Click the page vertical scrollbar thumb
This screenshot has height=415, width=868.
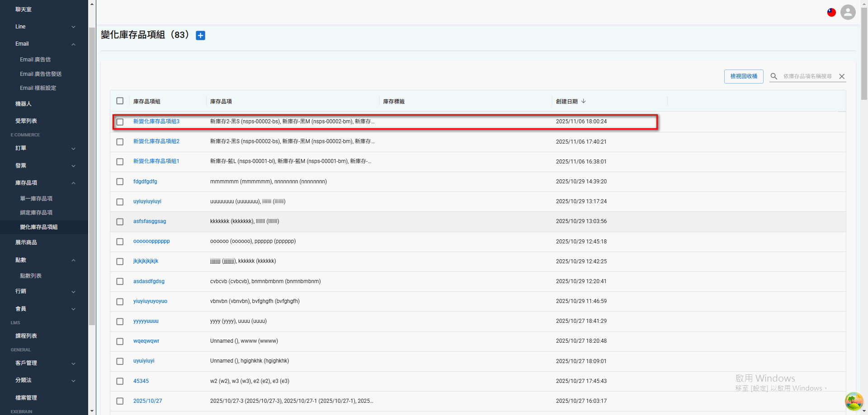tap(864, 54)
